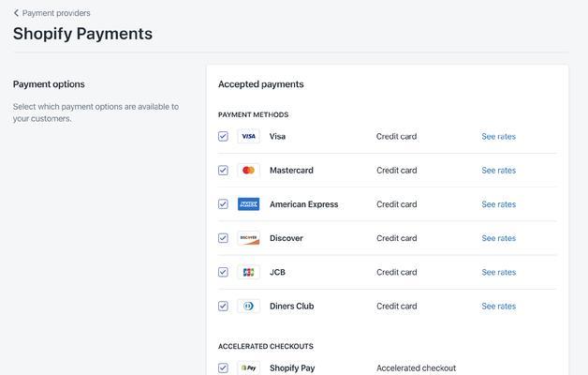Click the Diners Club label text
This screenshot has height=375, width=588.
[x=292, y=307]
